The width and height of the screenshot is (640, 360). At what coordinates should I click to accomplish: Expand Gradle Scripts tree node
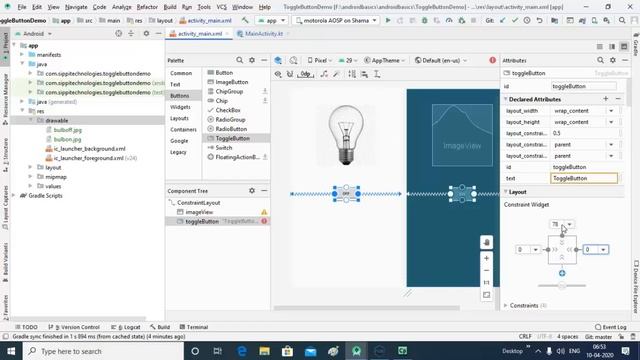click(x=14, y=196)
